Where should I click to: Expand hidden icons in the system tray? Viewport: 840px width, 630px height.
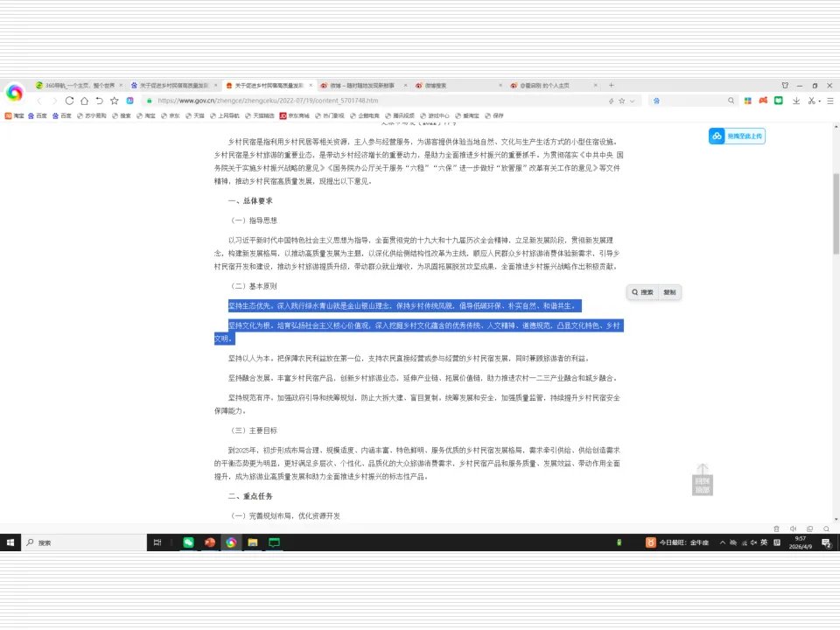(x=723, y=542)
